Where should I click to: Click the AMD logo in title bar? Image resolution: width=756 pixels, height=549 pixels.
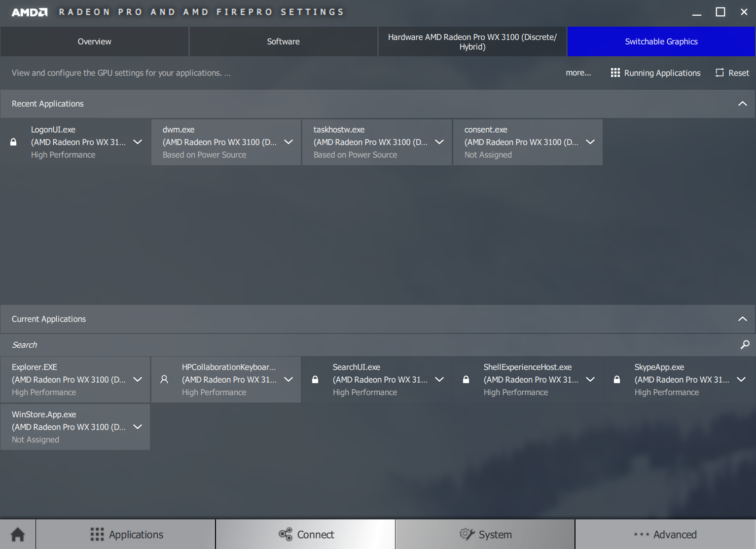pos(30,12)
